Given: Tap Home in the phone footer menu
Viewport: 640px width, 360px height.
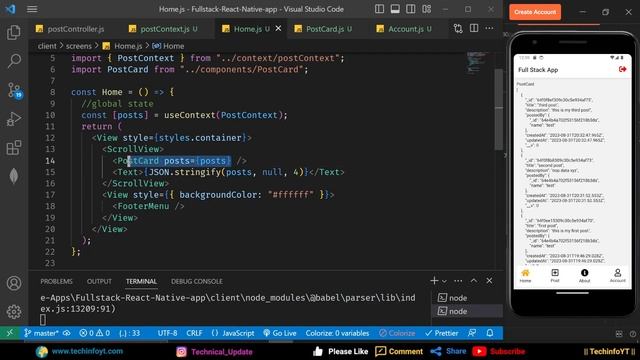Looking at the screenshot, I should (525, 276).
